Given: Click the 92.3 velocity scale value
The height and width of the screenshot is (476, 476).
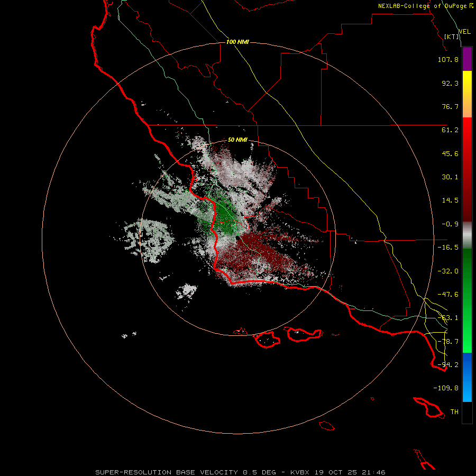Looking at the screenshot, I should coord(450,83).
